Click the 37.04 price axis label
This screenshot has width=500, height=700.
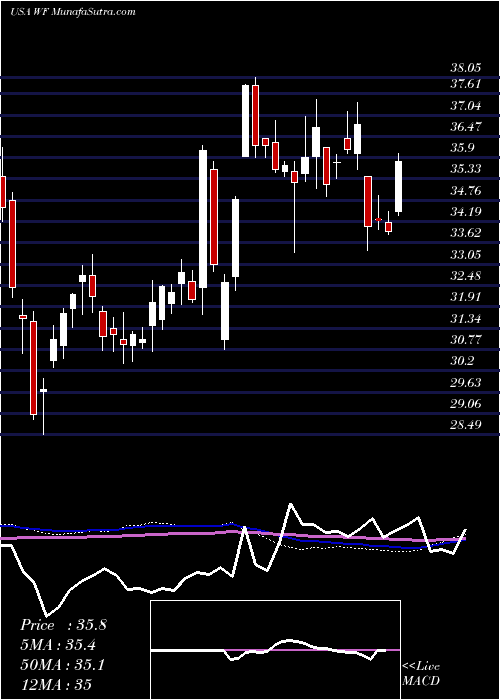[x=465, y=106]
